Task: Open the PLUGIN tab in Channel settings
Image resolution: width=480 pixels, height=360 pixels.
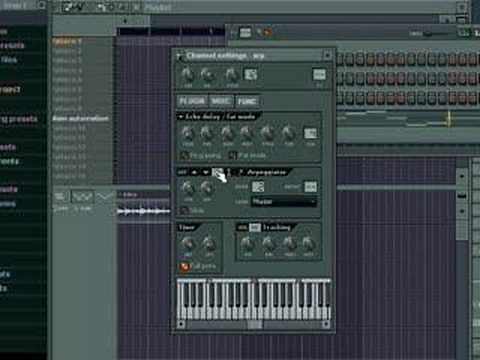Action: 192,101
